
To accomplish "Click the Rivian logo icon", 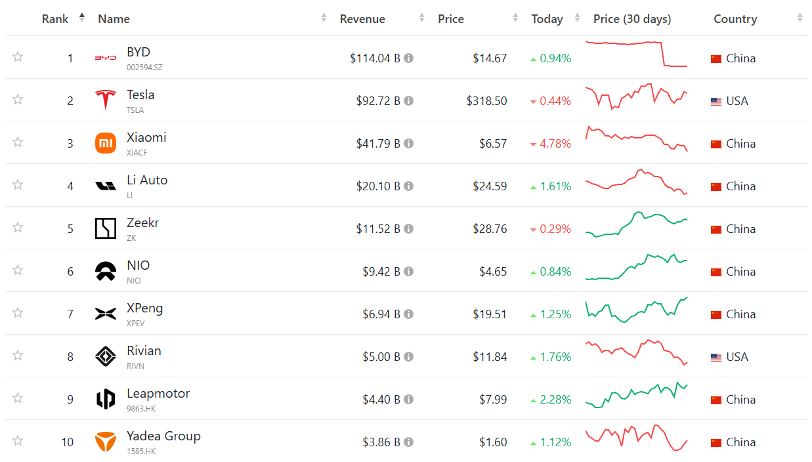I will click(x=105, y=357).
